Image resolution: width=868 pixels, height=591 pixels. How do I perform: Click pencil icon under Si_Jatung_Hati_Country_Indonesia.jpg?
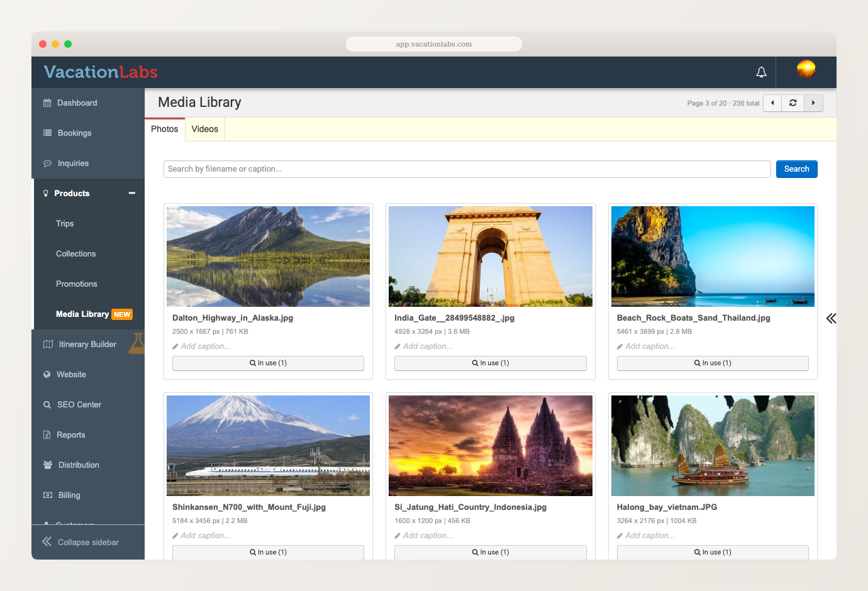[x=398, y=536]
